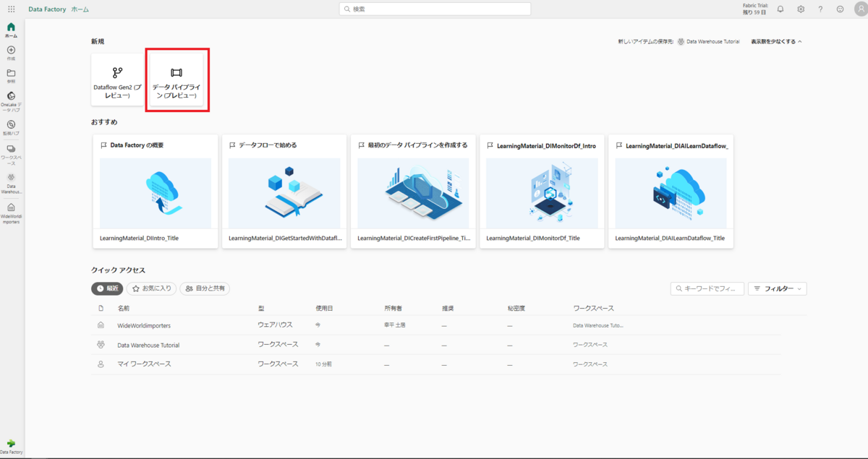Click flag icon on Data Factory の概要 card

pyautogui.click(x=103, y=145)
